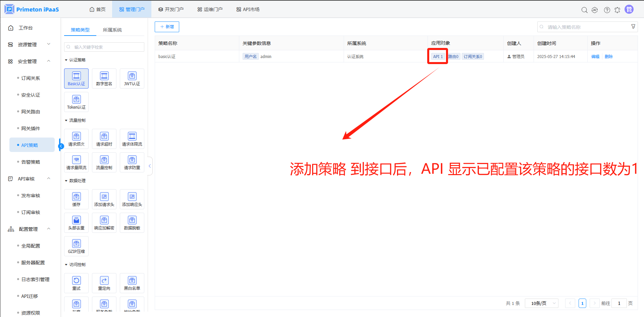Screen dimensions: 644x317
Task: Click the search magnifier in top bar
Action: tap(584, 10)
